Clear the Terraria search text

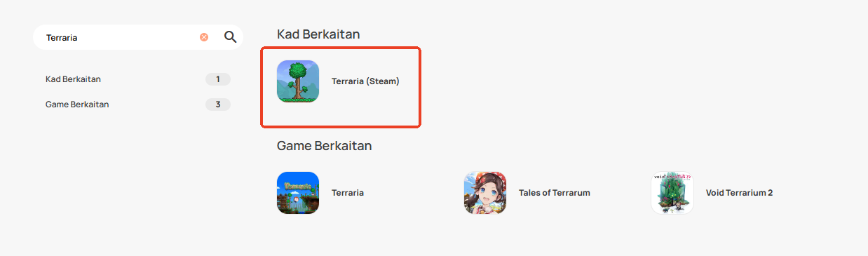click(204, 37)
